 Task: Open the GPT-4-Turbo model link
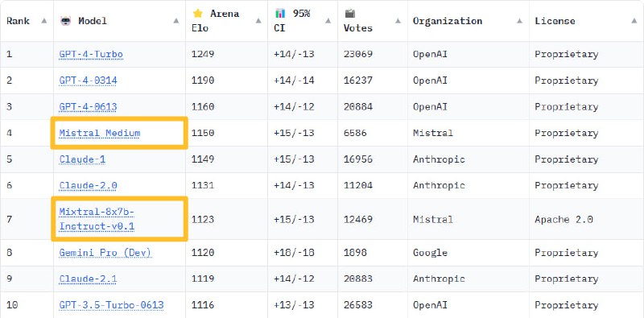pos(91,54)
